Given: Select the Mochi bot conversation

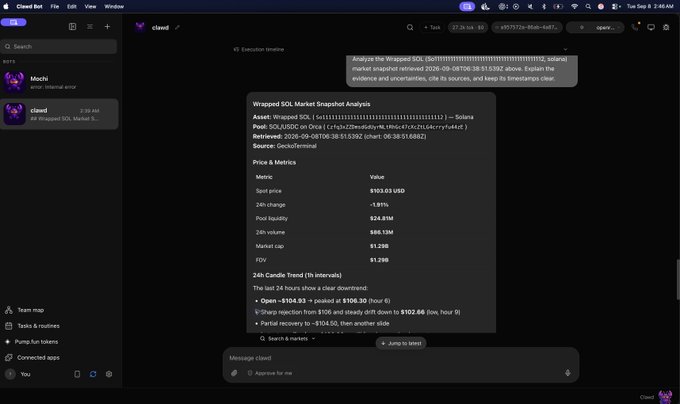Looking at the screenshot, I should 59,82.
